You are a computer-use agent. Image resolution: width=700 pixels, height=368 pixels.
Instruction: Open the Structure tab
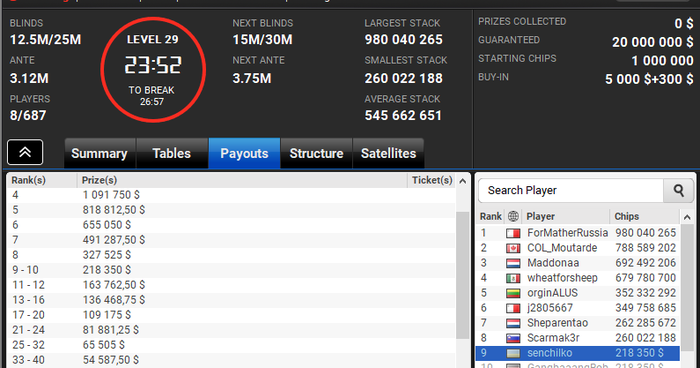[317, 153]
